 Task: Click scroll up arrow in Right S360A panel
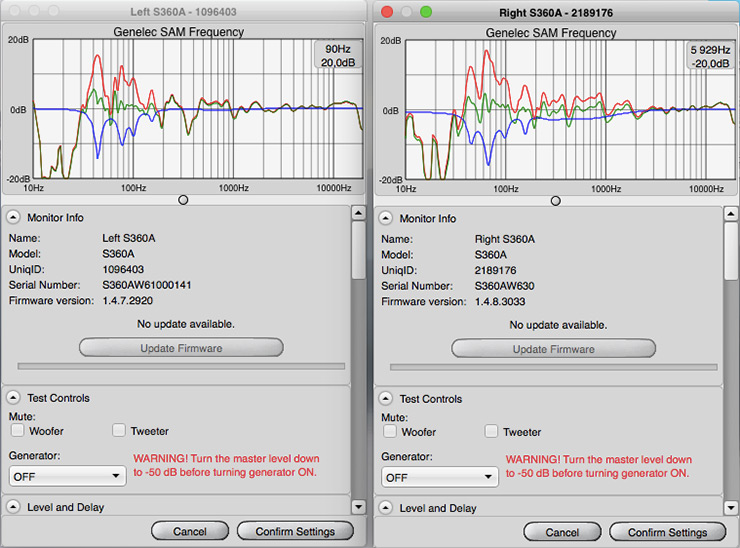tap(731, 214)
